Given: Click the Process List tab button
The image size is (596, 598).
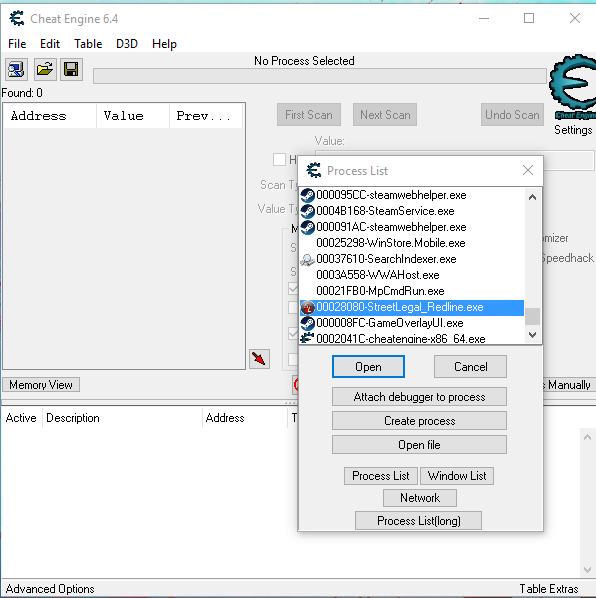Looking at the screenshot, I should [x=381, y=476].
